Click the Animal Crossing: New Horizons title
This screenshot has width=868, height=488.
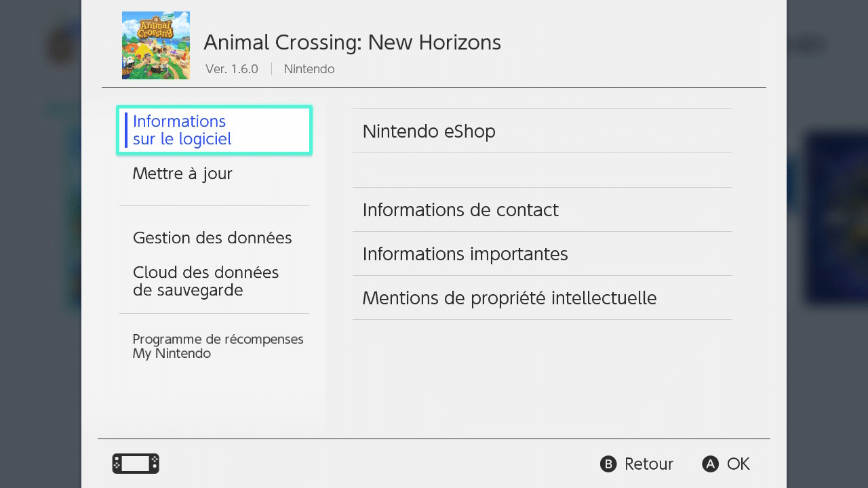(353, 42)
